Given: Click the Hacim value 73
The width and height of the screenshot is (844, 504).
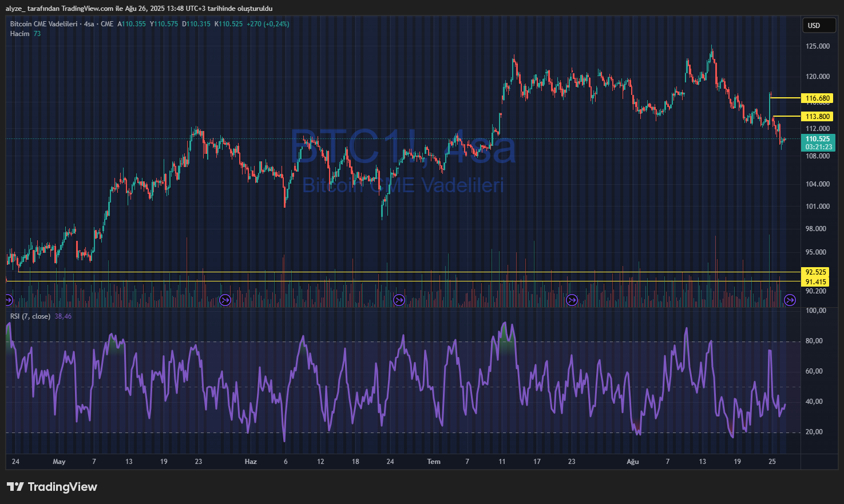Looking at the screenshot, I should (37, 34).
